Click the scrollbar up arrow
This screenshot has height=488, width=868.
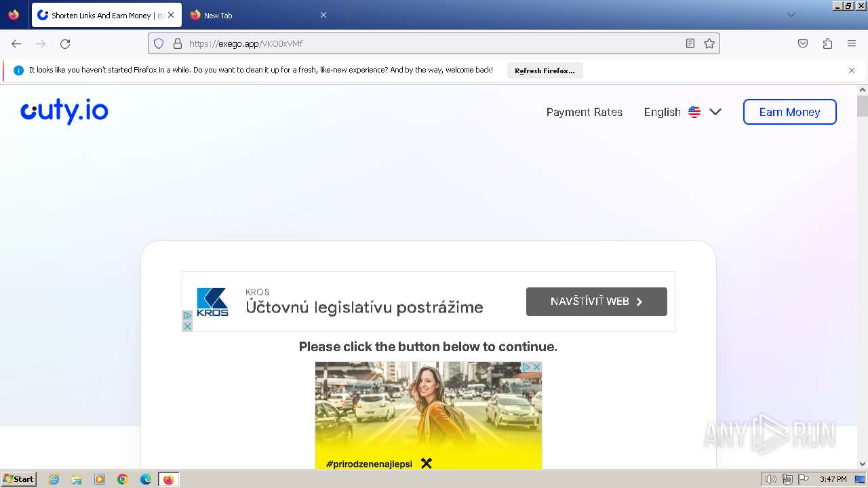click(x=863, y=89)
